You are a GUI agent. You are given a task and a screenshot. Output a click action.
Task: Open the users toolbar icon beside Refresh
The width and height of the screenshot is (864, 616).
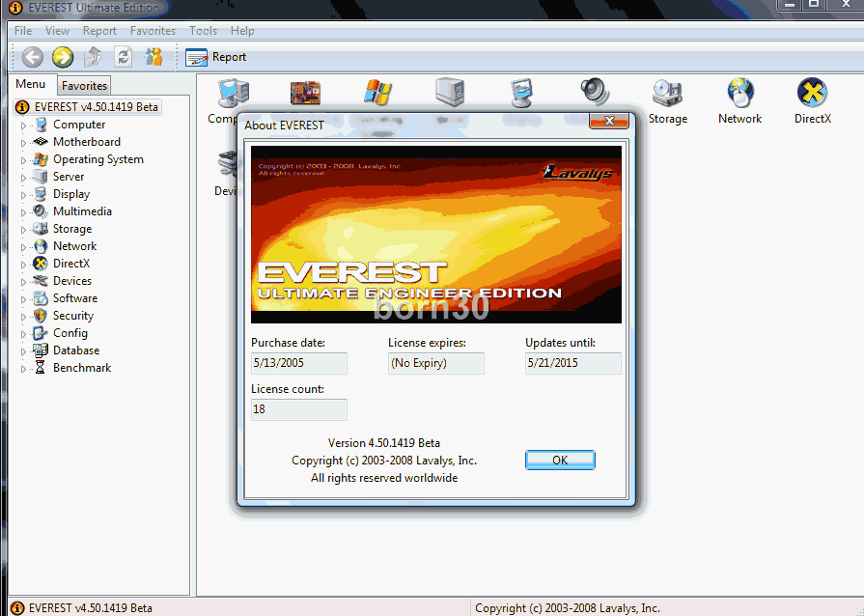tap(153, 57)
